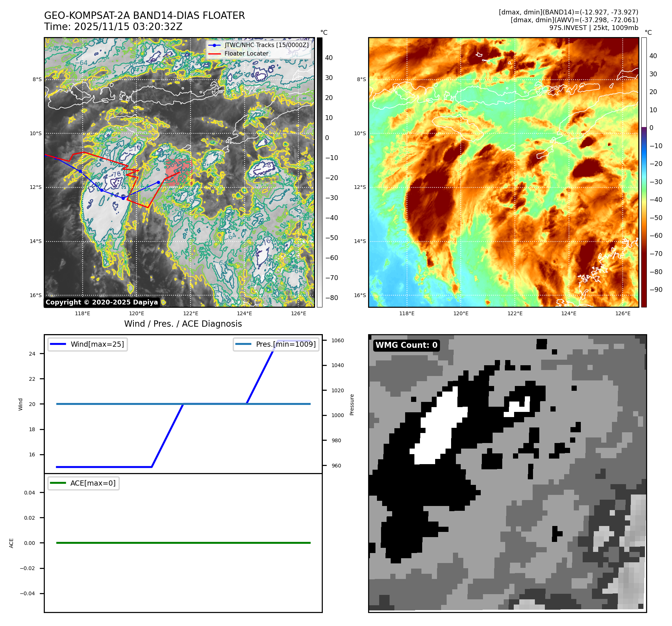Image resolution: width=672 pixels, height=626 pixels.
Task: Click the Pressure axis label
Action: 352,404
